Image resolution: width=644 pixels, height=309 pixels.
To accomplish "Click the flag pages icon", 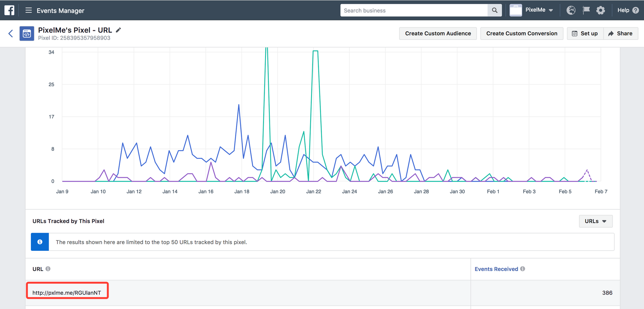I will (586, 10).
